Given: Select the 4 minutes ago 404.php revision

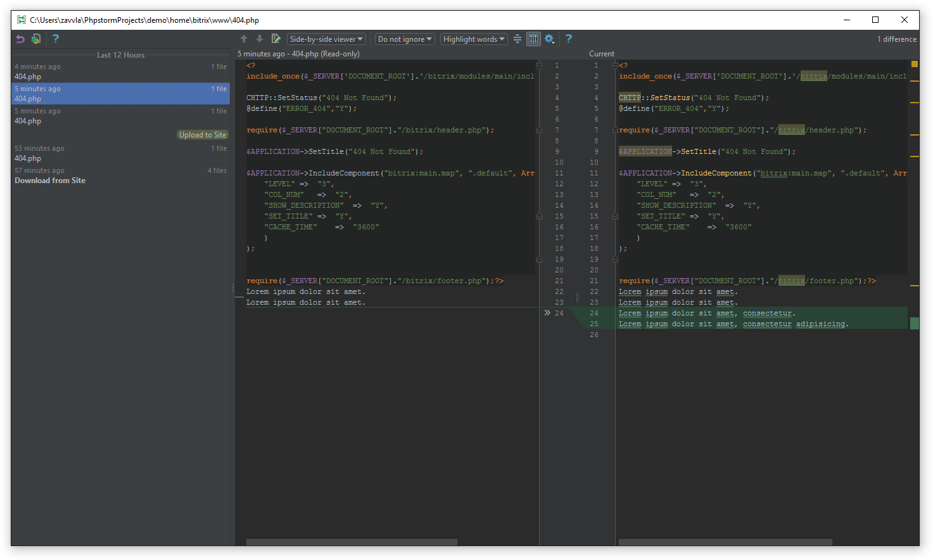Looking at the screenshot, I should (120, 72).
